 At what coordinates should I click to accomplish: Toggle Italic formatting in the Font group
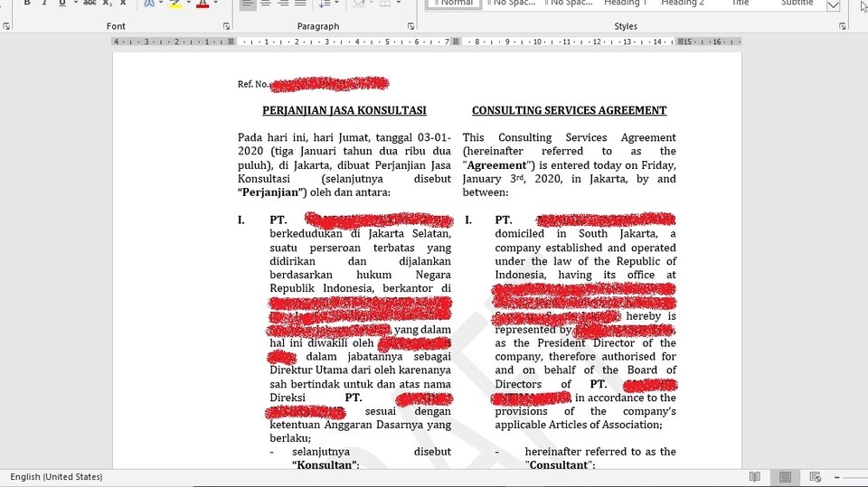(x=44, y=3)
